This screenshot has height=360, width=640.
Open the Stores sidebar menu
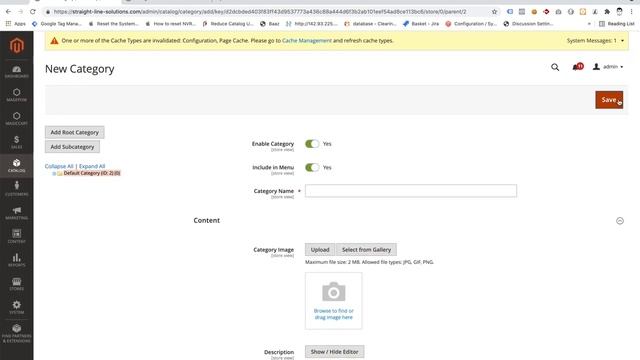[x=17, y=284]
